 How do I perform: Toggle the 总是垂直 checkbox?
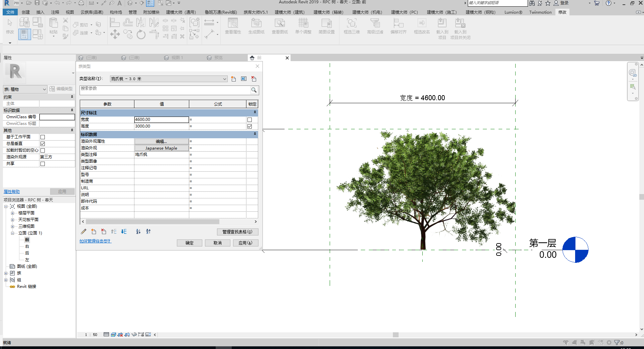click(42, 144)
